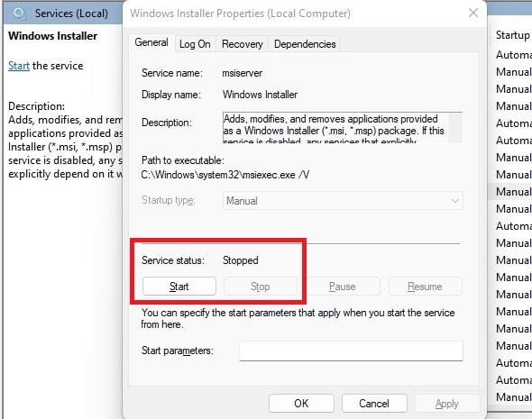Click the Description box scrollbar

click(455, 127)
